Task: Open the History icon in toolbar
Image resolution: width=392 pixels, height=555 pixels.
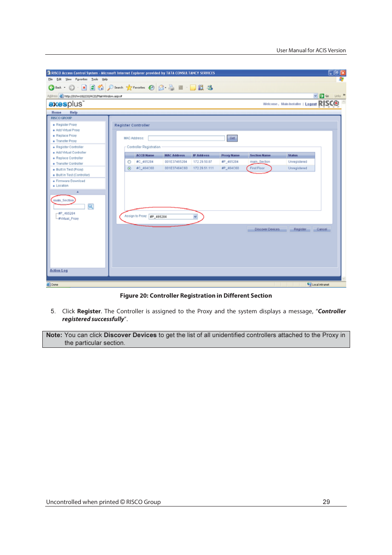Action: pos(151,88)
